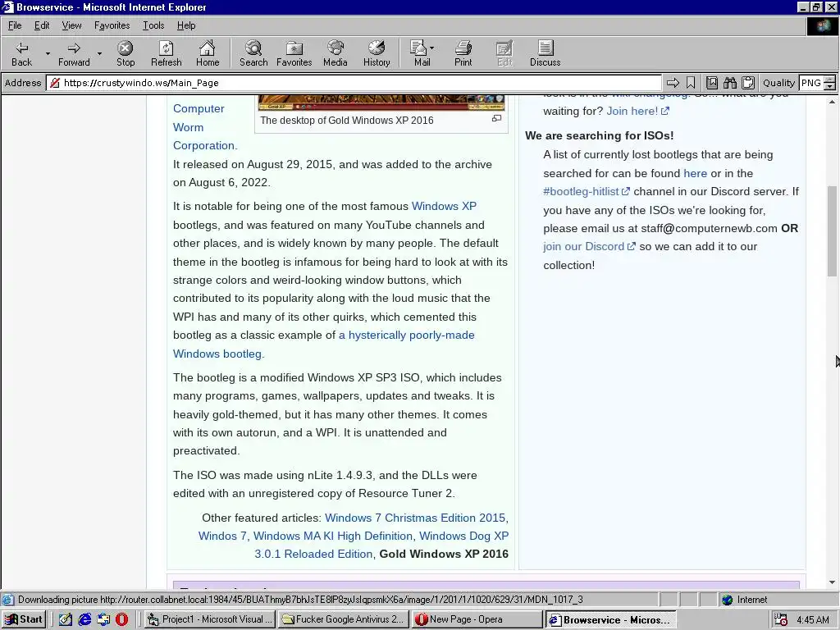Stop page loading with Stop button
This screenshot has width=840, height=630.
(126, 53)
